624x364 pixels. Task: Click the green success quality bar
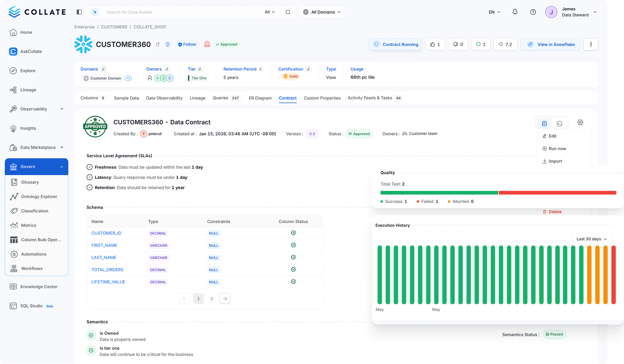(x=439, y=193)
